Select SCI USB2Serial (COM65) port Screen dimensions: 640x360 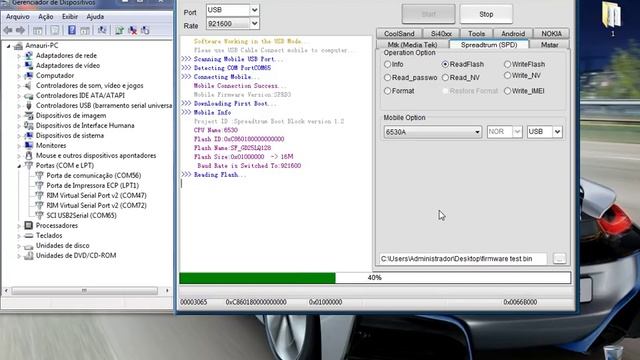(x=81, y=216)
